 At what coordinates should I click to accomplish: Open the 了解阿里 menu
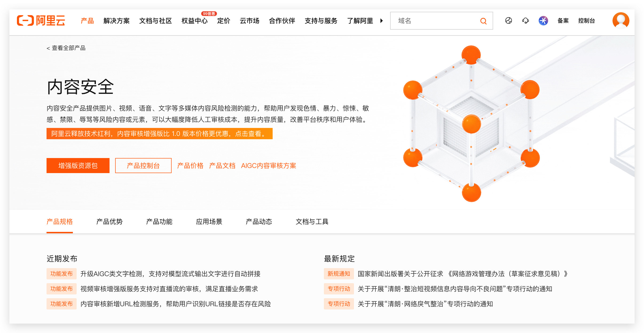360,21
